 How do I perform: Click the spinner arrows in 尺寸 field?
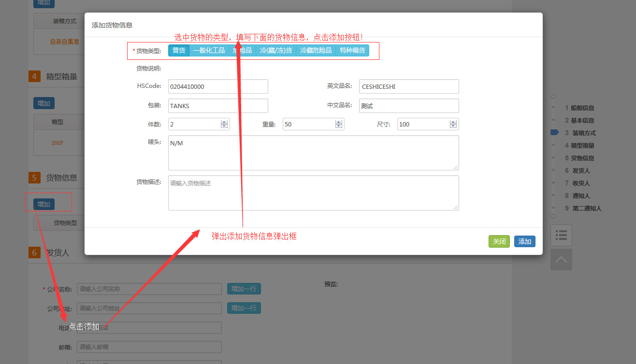click(x=453, y=124)
